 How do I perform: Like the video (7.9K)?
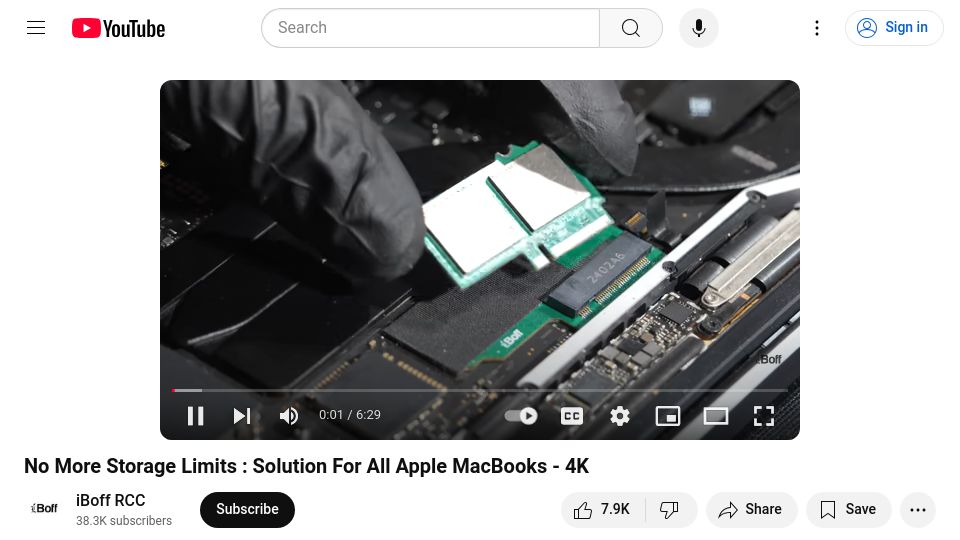[603, 509]
